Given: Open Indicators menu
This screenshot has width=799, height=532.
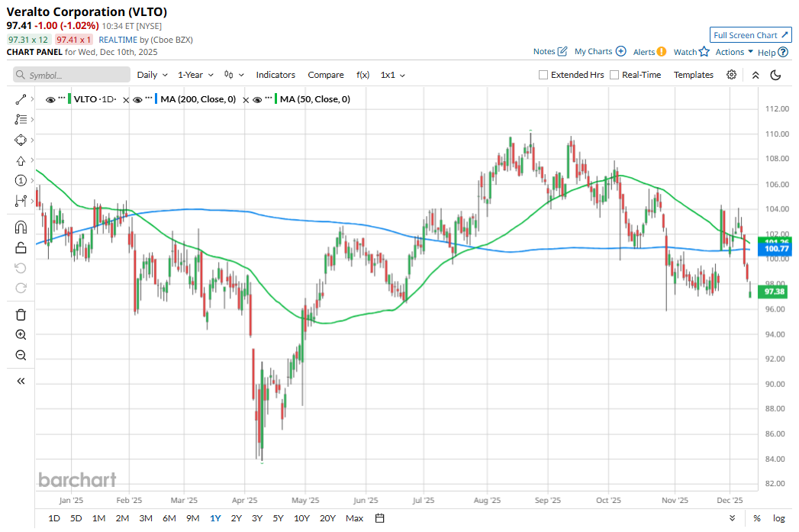Looking at the screenshot, I should 275,75.
